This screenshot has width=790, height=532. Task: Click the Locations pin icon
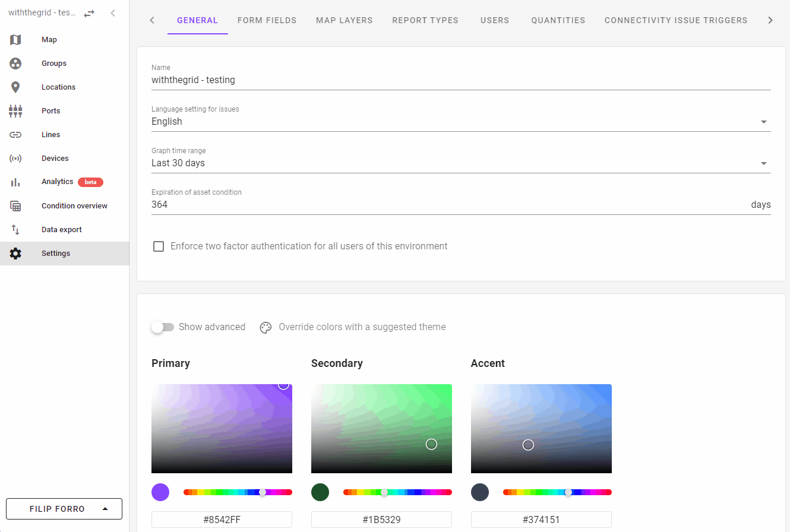pos(15,87)
